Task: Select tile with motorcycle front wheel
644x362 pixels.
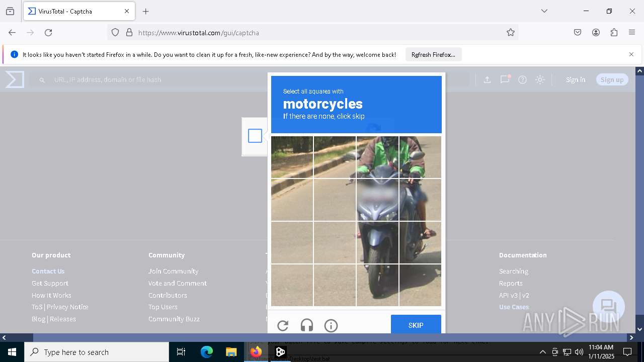Action: [377, 285]
